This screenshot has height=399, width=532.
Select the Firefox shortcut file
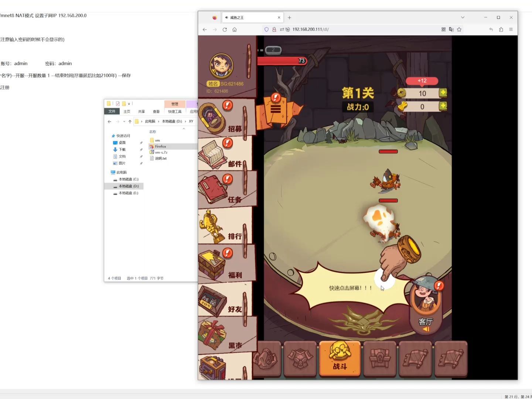tap(160, 146)
